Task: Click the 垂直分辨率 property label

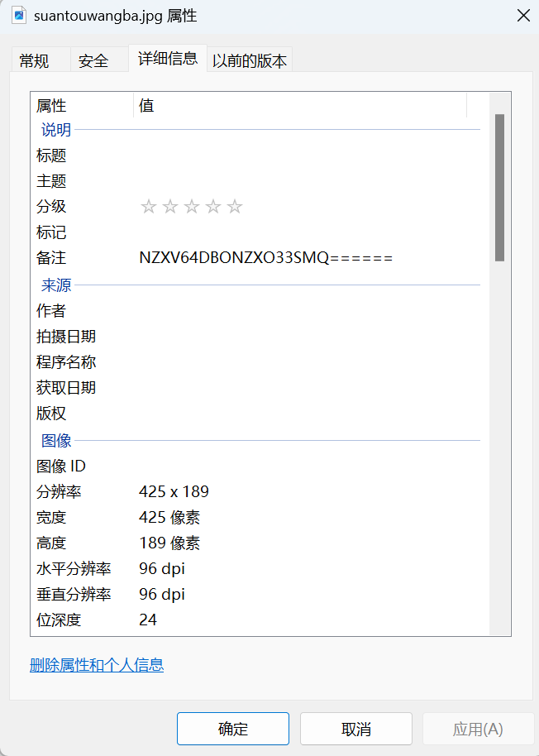Action: click(x=74, y=594)
